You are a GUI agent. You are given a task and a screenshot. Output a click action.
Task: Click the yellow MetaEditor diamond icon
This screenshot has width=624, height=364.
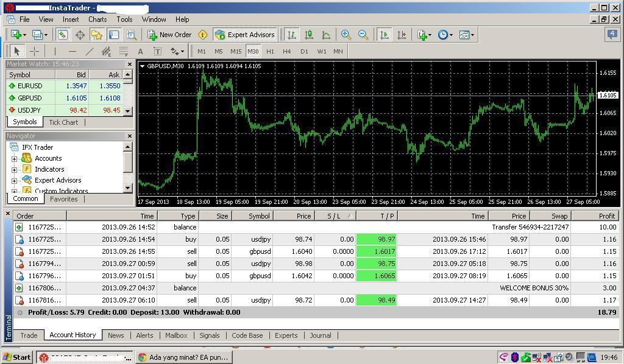[x=202, y=35]
